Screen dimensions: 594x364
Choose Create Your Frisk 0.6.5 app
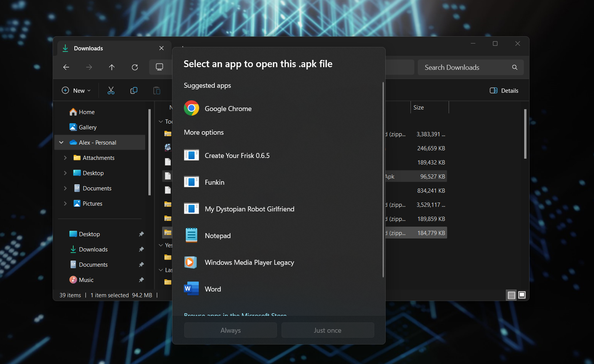click(x=278, y=155)
